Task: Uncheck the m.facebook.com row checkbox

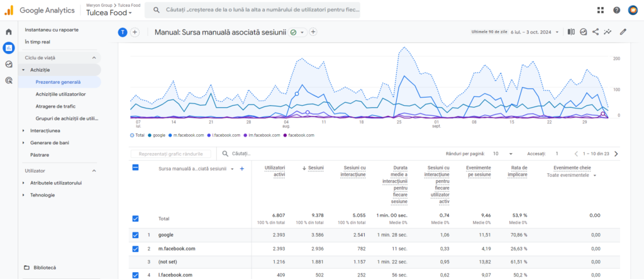Action: point(135,248)
